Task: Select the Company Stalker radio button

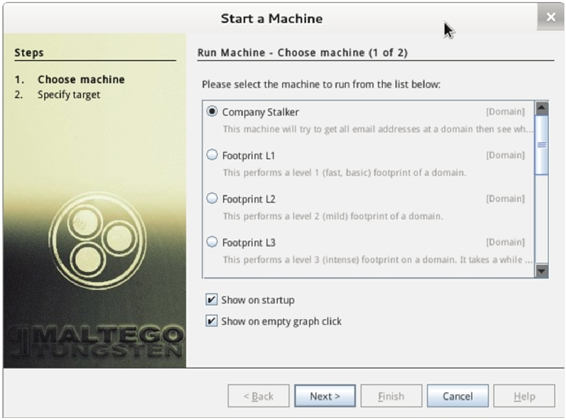Action: coord(212,111)
